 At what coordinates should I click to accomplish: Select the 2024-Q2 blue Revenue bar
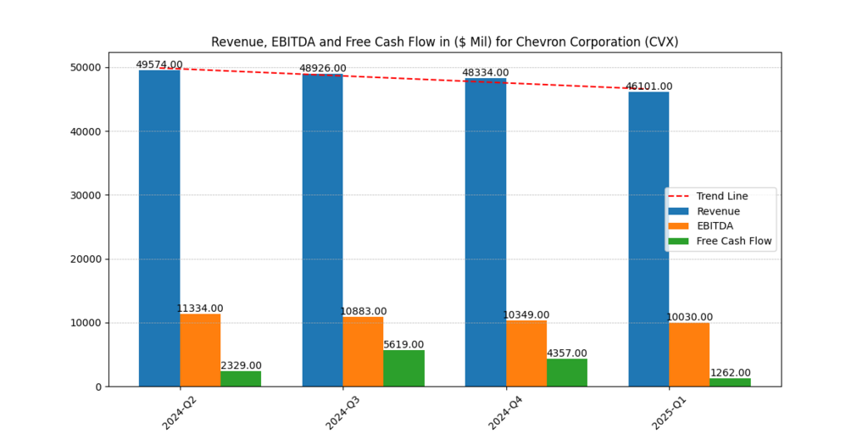pyautogui.click(x=159, y=229)
